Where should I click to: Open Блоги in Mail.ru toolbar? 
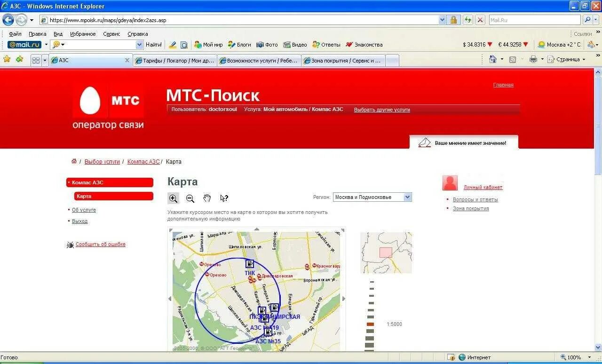click(239, 45)
